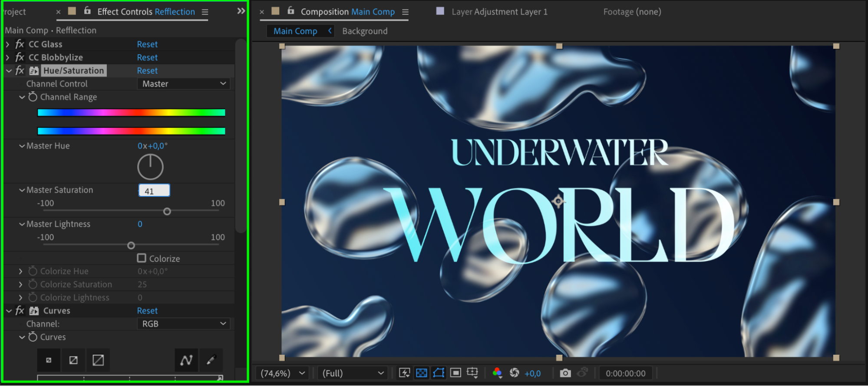Set the Curves graph to largest size
The height and width of the screenshot is (386, 868).
point(98,360)
